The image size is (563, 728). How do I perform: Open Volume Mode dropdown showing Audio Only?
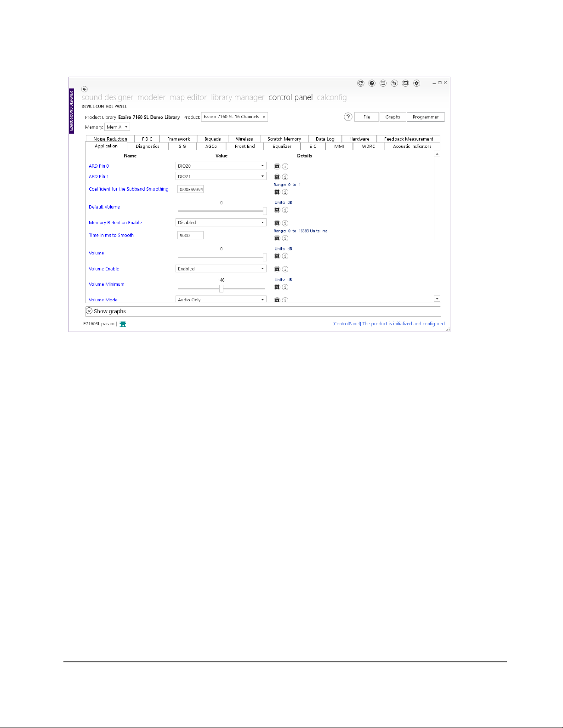pos(221,299)
